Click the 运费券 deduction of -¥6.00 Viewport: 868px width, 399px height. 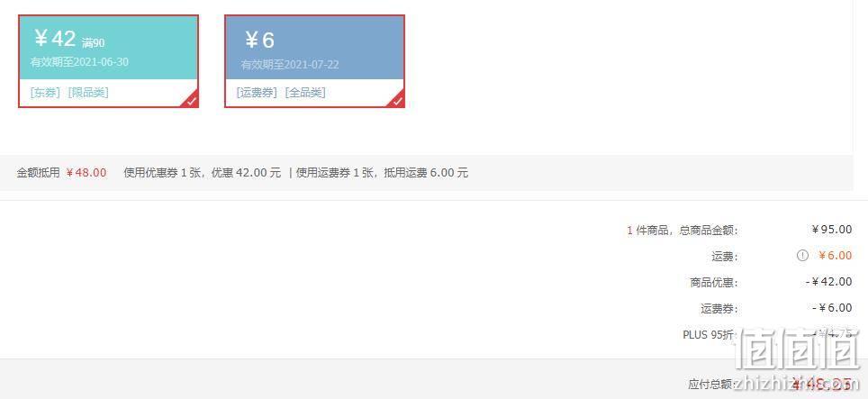(832, 308)
